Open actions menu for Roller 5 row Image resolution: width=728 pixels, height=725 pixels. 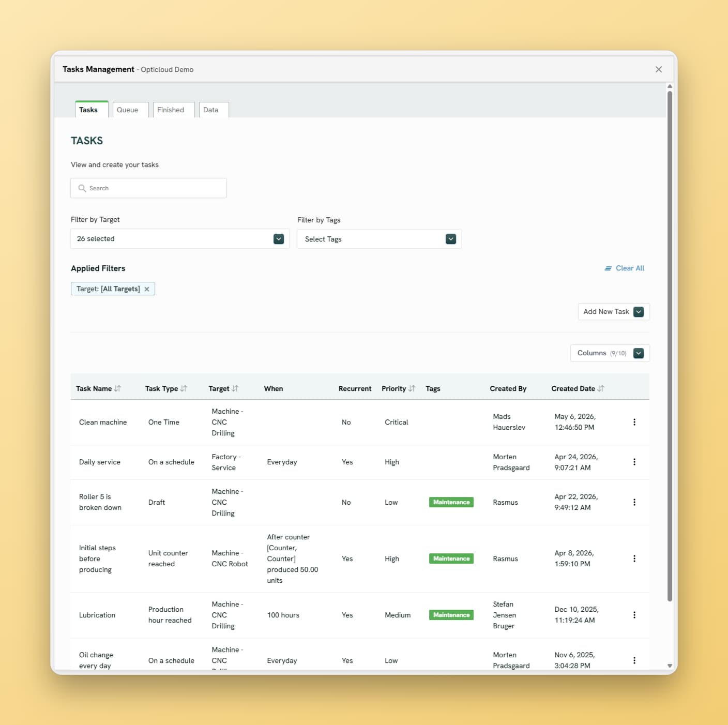point(634,502)
